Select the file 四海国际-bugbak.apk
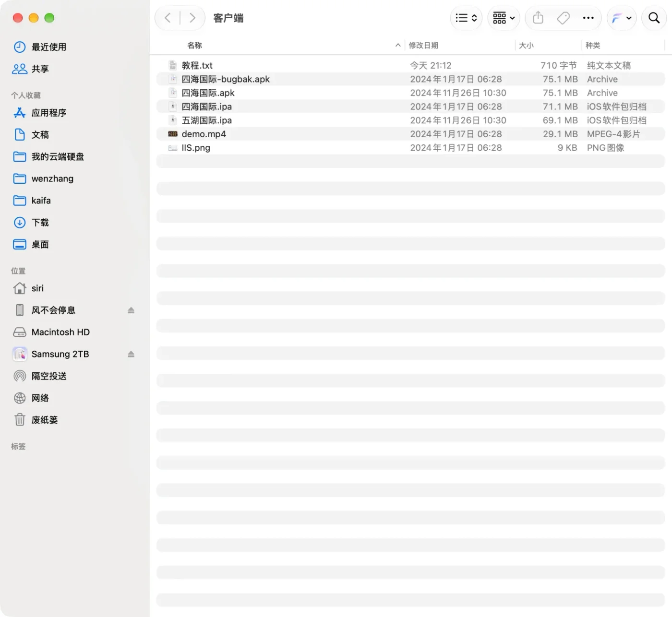Image resolution: width=672 pixels, height=617 pixels. (410, 79)
